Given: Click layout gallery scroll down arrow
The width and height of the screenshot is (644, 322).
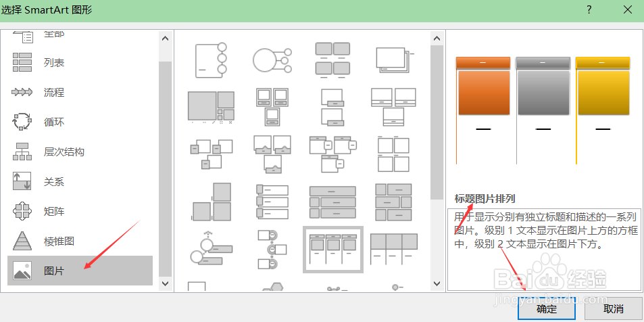Looking at the screenshot, I should [x=437, y=283].
